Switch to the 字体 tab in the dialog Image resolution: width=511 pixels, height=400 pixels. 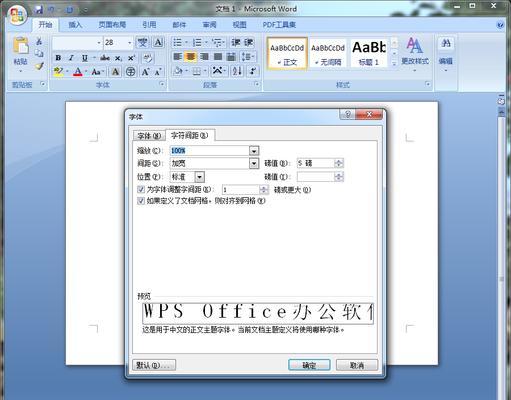coord(149,136)
